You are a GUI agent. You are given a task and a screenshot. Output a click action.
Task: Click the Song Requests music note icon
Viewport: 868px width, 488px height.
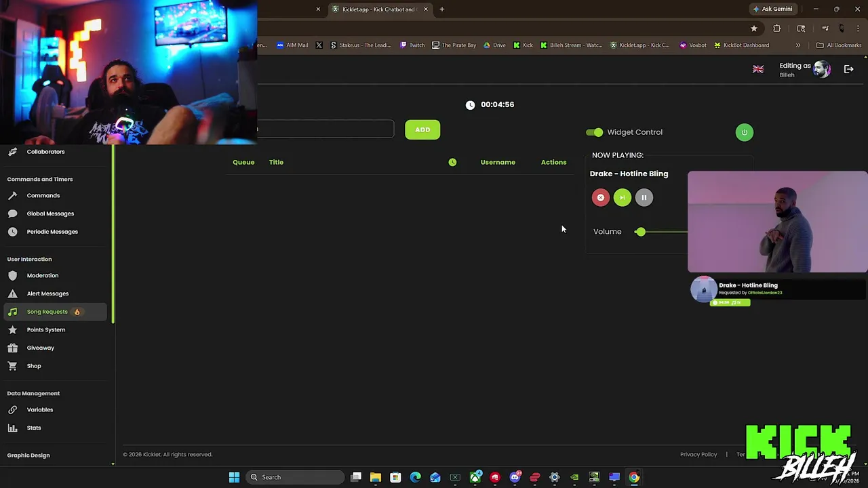[12, 312]
